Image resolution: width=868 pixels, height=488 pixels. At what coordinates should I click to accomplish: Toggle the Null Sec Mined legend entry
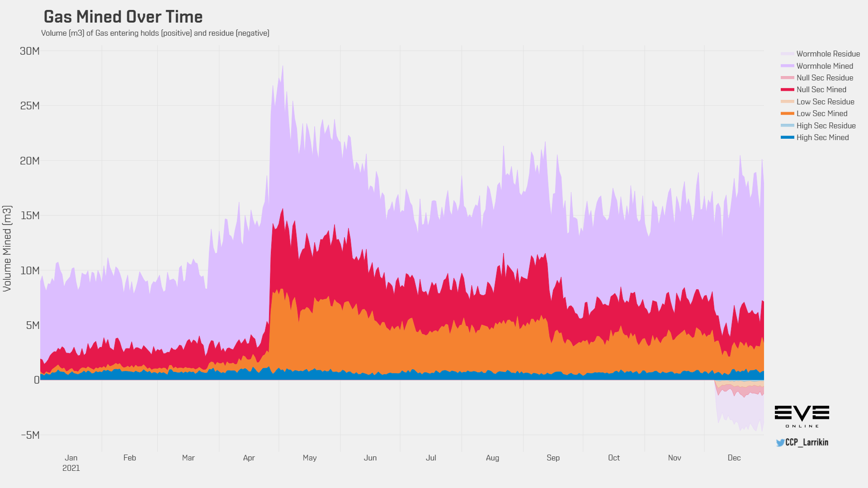(x=814, y=89)
